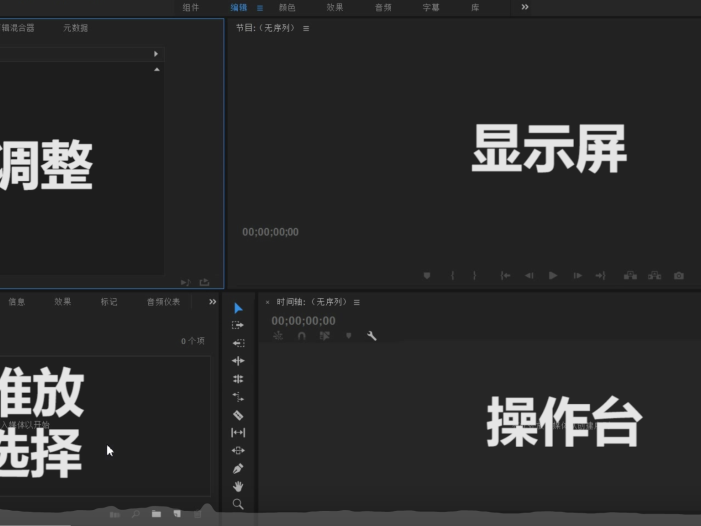701x526 pixels.
Task: Select the Pen tool
Action: coord(238,468)
